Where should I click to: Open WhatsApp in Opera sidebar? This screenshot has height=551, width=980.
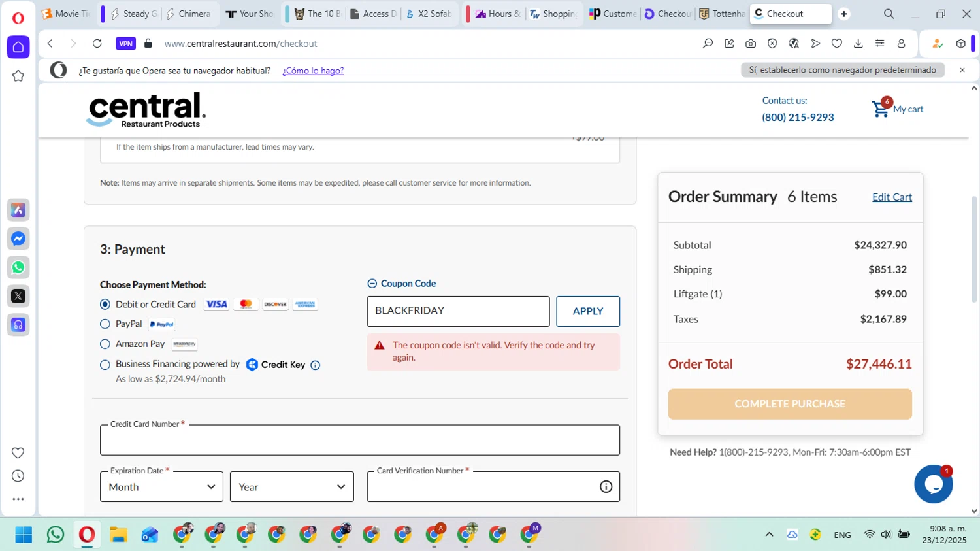(18, 267)
